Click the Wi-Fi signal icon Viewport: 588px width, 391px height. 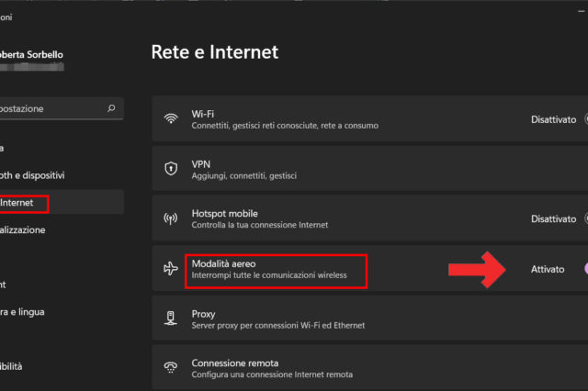click(x=170, y=119)
